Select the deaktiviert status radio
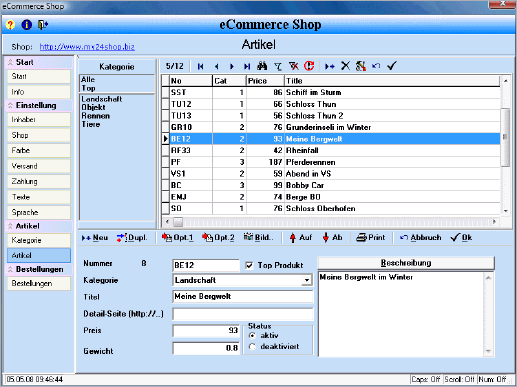 [252, 347]
